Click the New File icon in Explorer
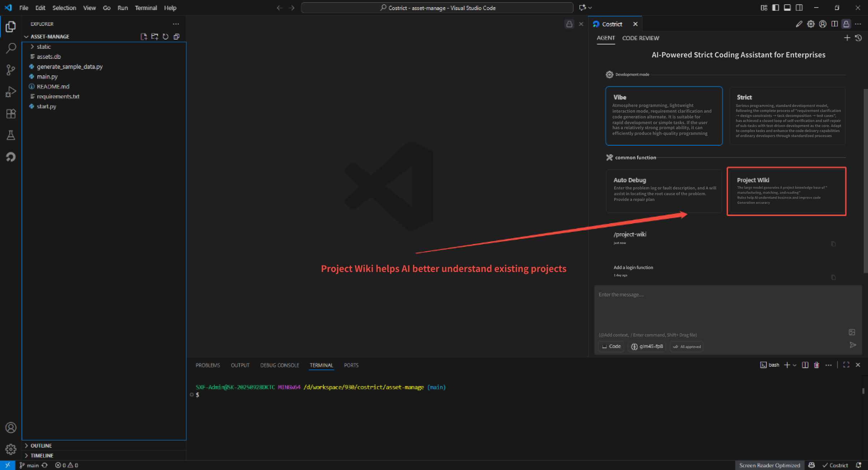The height and width of the screenshot is (470, 868). point(144,37)
